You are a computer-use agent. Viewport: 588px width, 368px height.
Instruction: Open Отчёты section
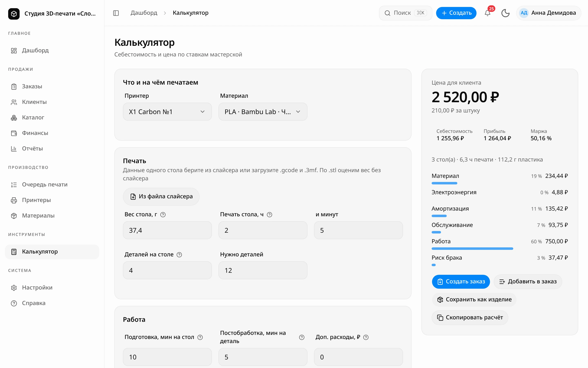pyautogui.click(x=52, y=149)
